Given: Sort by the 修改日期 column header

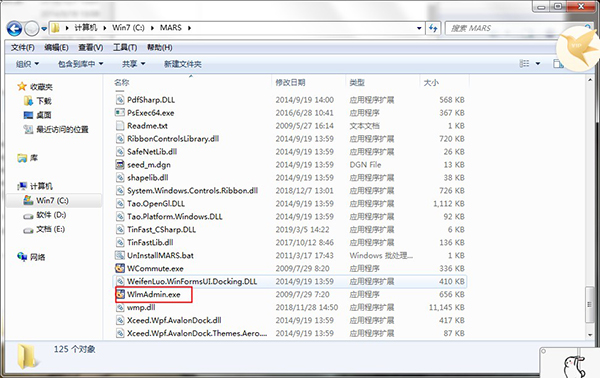Looking at the screenshot, I should coord(290,82).
